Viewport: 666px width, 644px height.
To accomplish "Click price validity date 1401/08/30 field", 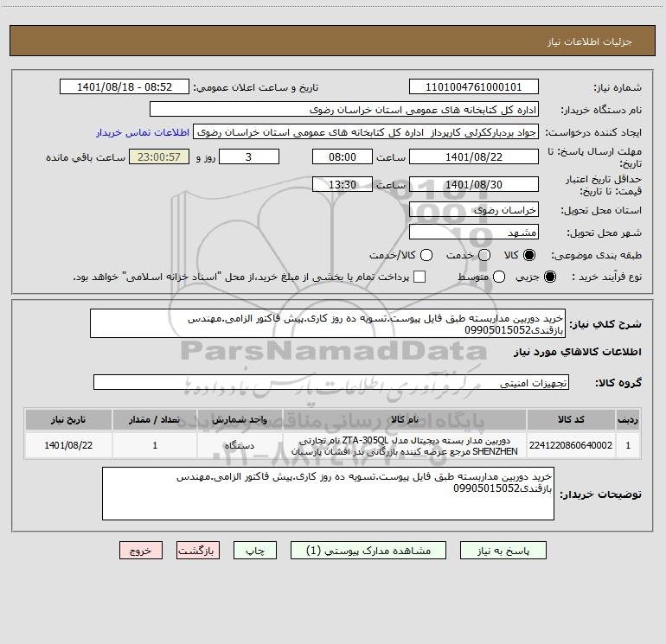I will [x=474, y=184].
